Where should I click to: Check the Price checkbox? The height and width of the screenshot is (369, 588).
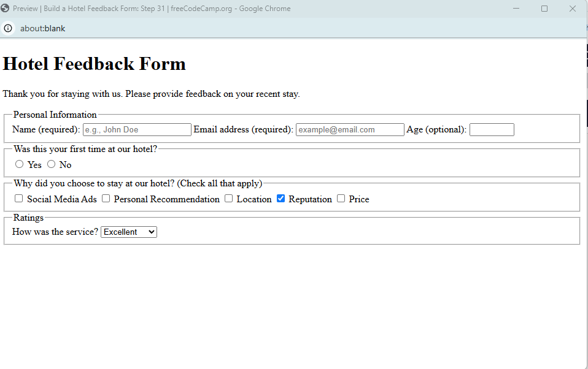pos(341,199)
